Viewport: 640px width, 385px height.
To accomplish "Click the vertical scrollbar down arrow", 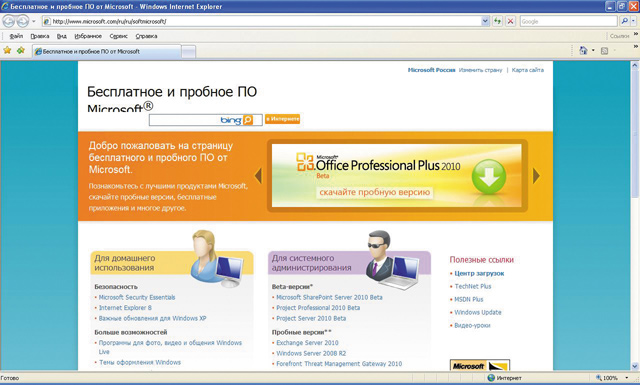I will tap(635, 366).
